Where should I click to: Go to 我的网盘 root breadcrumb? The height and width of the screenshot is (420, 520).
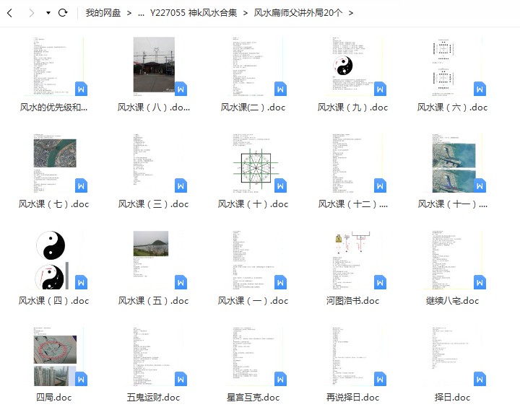click(x=103, y=13)
